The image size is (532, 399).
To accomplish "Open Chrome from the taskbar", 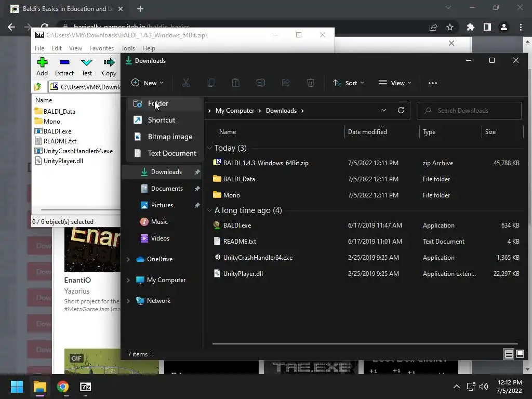I will point(63,387).
